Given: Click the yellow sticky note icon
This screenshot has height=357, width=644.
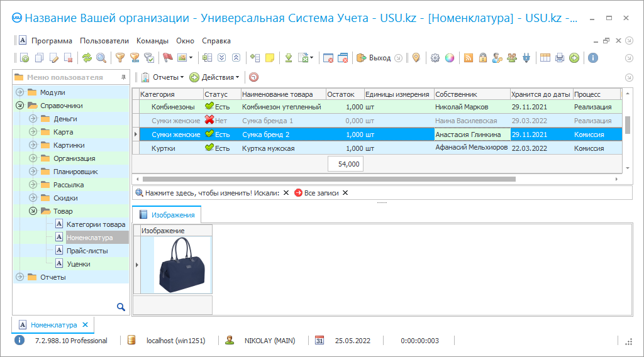Looking at the screenshot, I should click(270, 58).
